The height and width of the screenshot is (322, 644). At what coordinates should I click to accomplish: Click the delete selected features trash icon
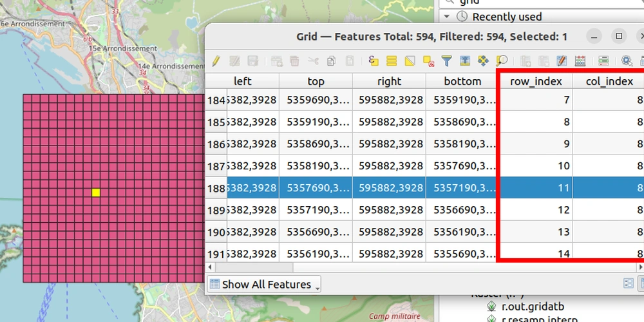[x=294, y=61]
